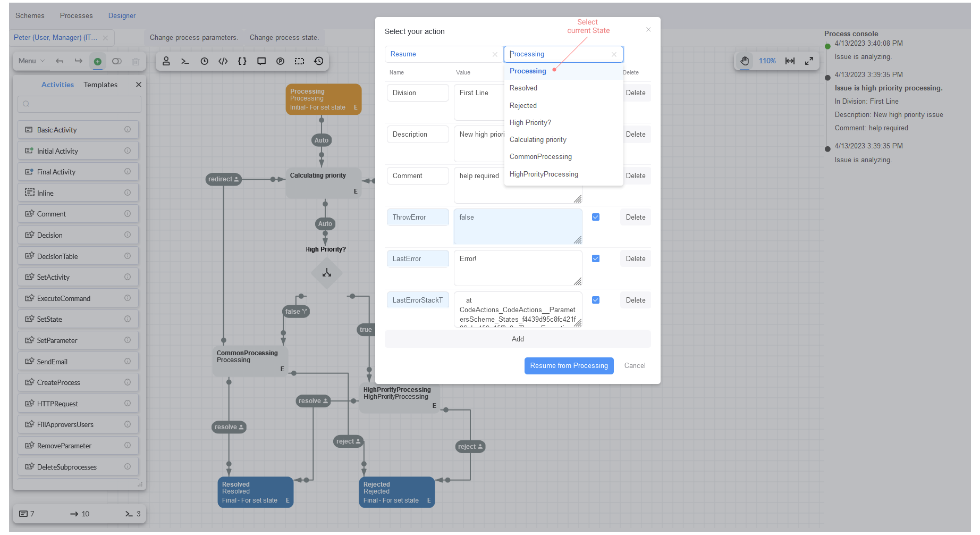Open the curly braces parameters icon
The image size is (980, 535).
click(242, 61)
